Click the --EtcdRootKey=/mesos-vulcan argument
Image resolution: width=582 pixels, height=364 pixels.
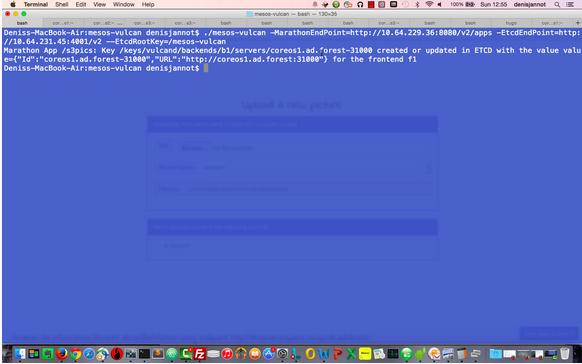click(166, 42)
